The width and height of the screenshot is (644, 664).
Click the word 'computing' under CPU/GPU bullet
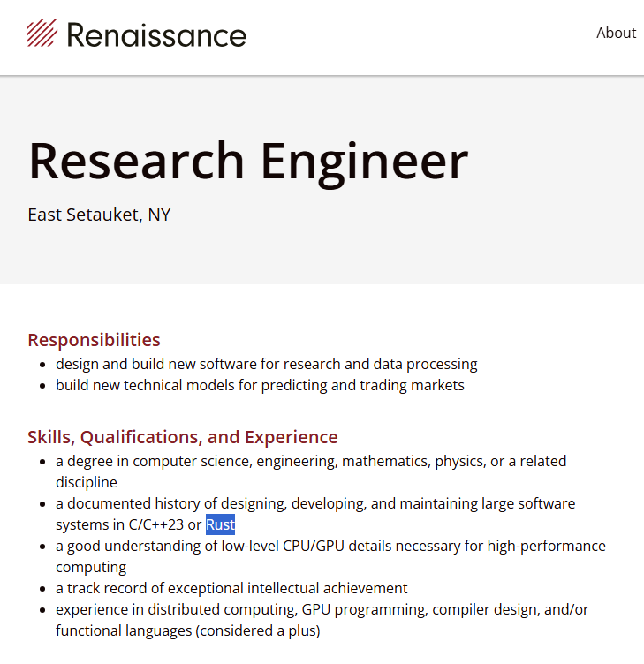coord(91,568)
